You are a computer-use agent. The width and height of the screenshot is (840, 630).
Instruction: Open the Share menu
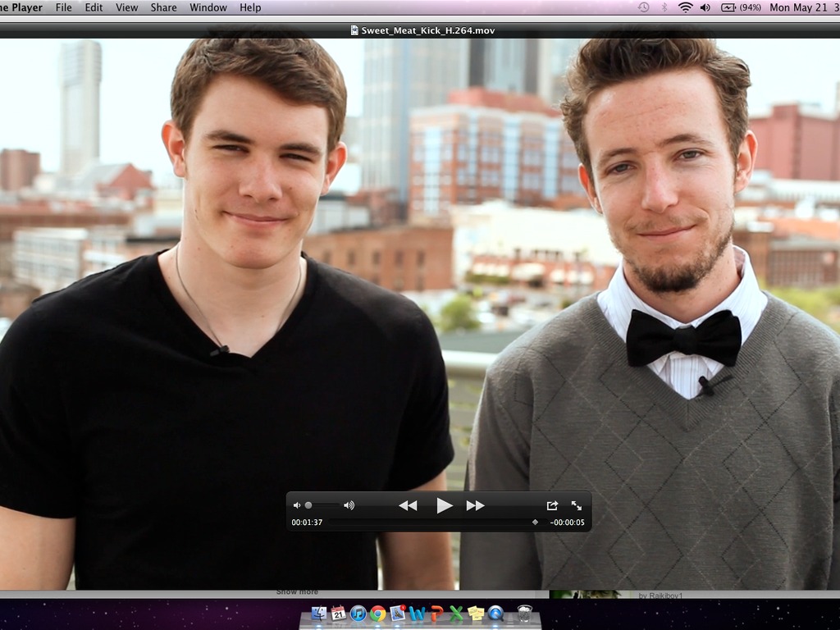click(163, 7)
